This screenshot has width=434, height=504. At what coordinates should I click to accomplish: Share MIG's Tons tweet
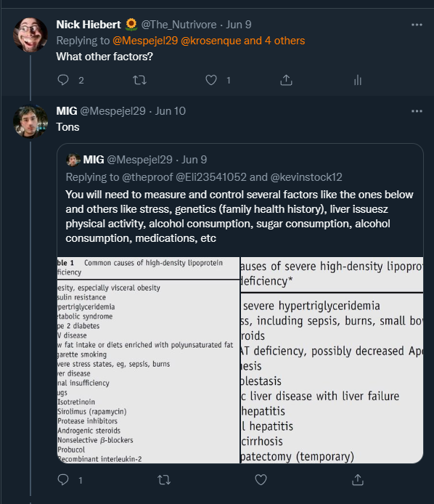pyautogui.click(x=358, y=479)
